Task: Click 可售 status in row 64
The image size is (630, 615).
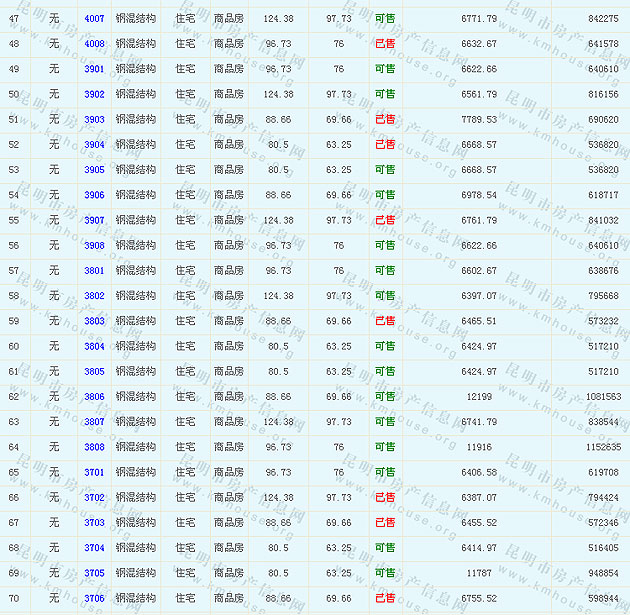Action: pos(385,447)
